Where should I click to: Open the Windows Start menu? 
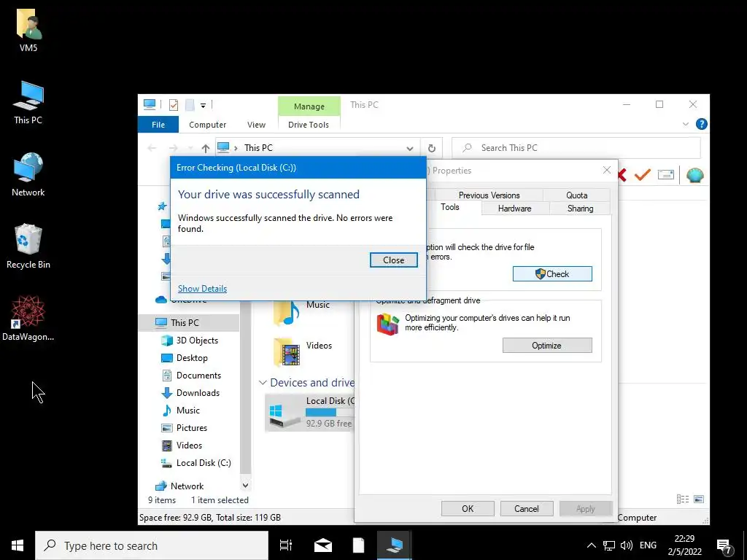[x=18, y=545]
